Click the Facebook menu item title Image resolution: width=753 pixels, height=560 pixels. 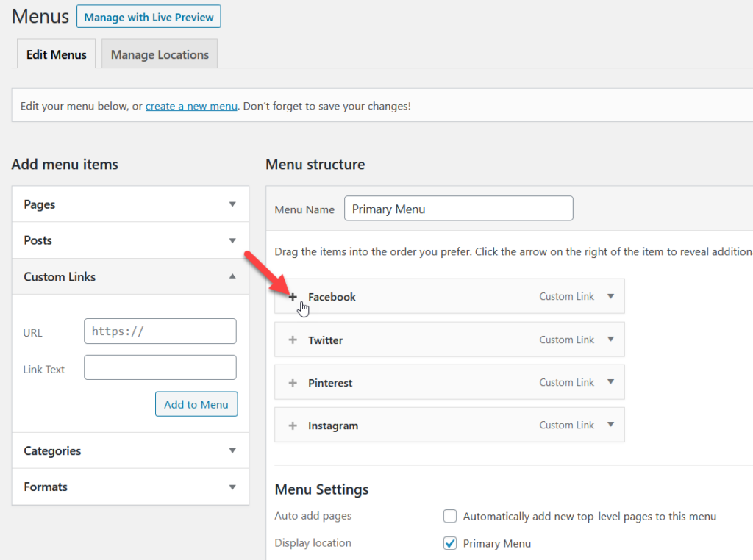[x=332, y=297]
